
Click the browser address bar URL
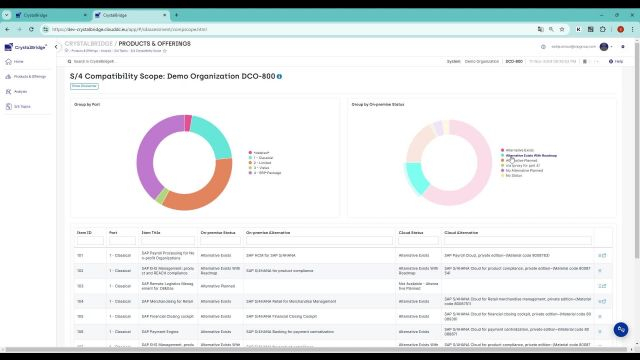[x=129, y=29]
